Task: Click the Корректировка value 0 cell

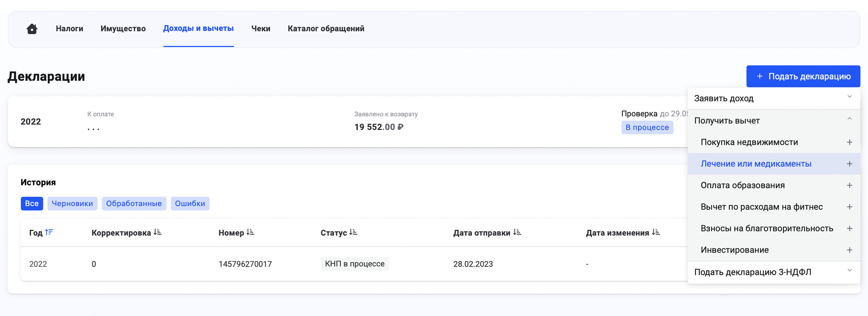Action: [x=94, y=264]
